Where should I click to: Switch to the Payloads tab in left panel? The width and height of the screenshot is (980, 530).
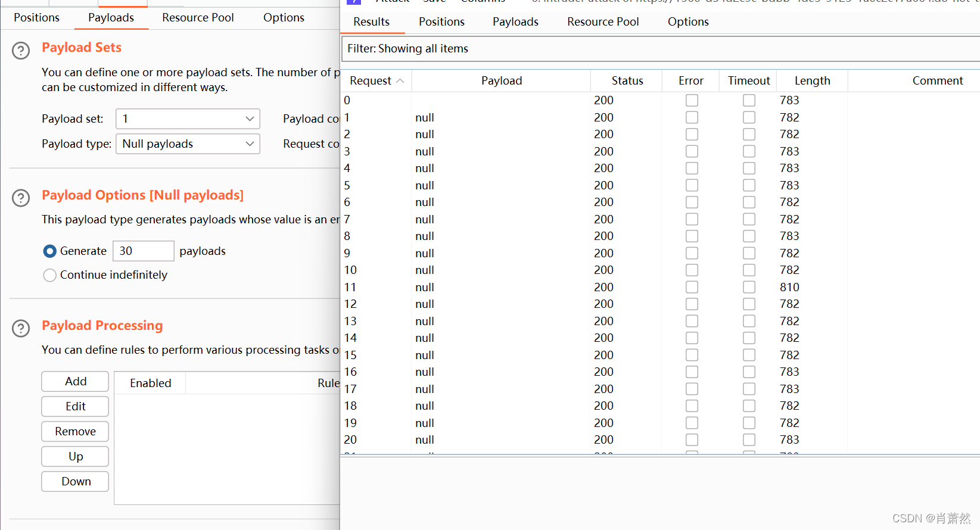111,18
